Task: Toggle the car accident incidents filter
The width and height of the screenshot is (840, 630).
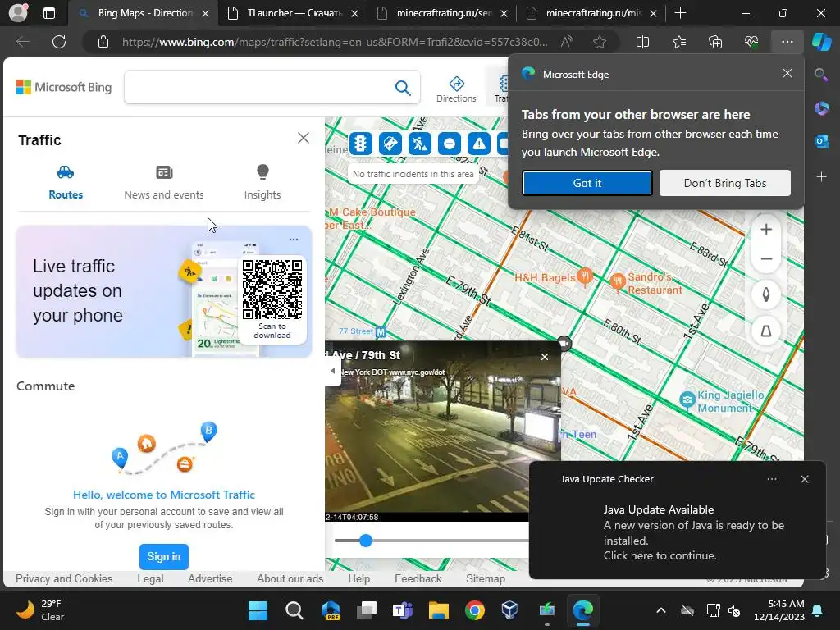Action: click(x=390, y=144)
